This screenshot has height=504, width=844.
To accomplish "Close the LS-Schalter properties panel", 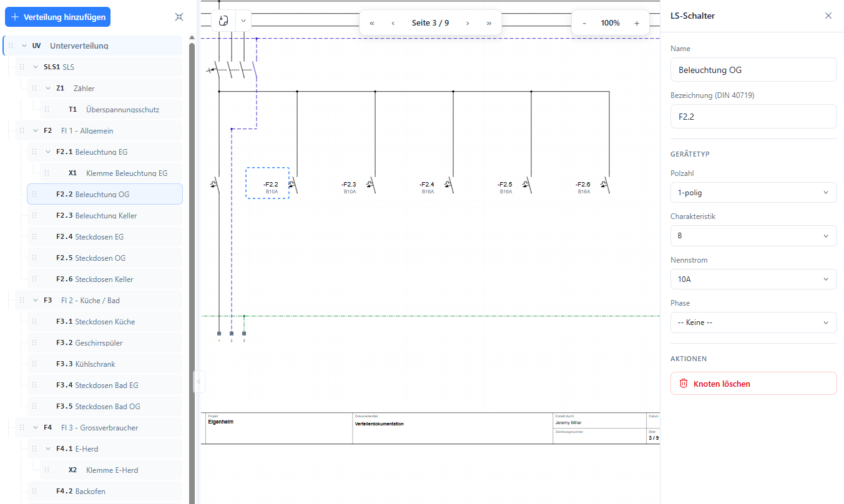I will click(x=828, y=16).
